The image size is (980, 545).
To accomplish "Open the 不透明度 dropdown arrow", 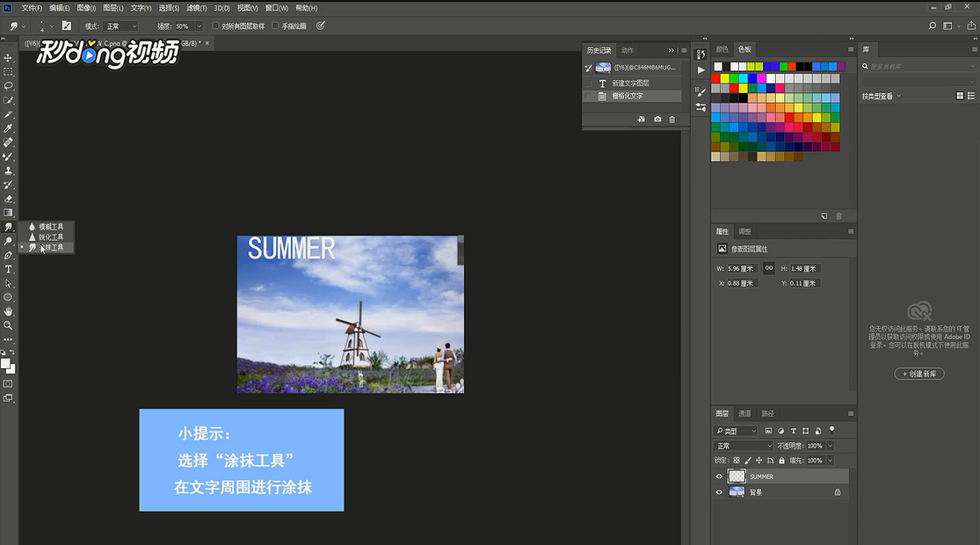I will pos(830,446).
